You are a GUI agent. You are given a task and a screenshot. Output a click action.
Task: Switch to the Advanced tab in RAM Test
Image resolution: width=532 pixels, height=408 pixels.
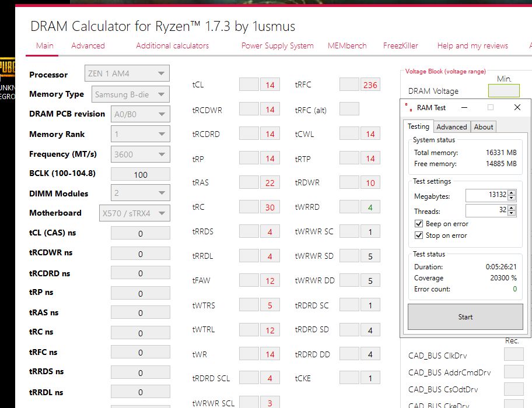point(452,126)
